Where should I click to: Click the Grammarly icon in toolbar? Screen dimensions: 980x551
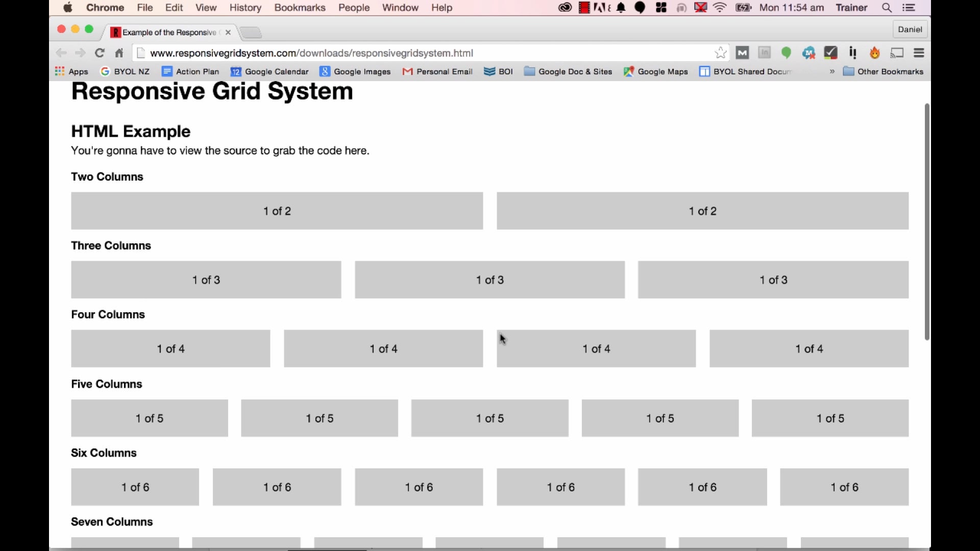coord(787,53)
